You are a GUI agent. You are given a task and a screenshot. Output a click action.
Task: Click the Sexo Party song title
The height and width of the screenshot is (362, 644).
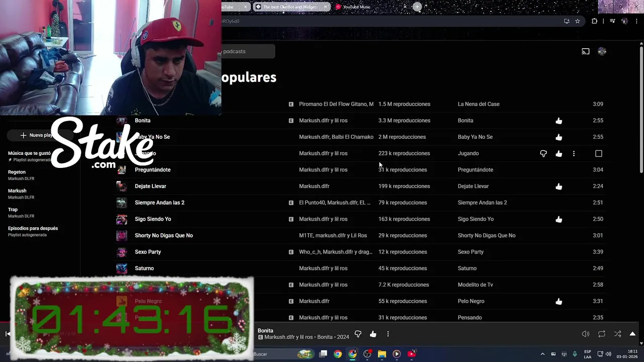[148, 252]
